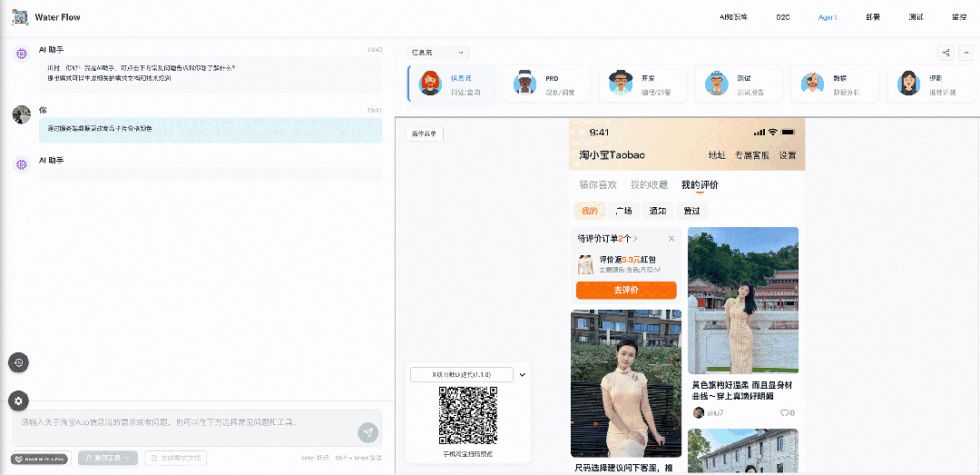Open the 信息流 dropdown selector
980x475 pixels.
437,54
